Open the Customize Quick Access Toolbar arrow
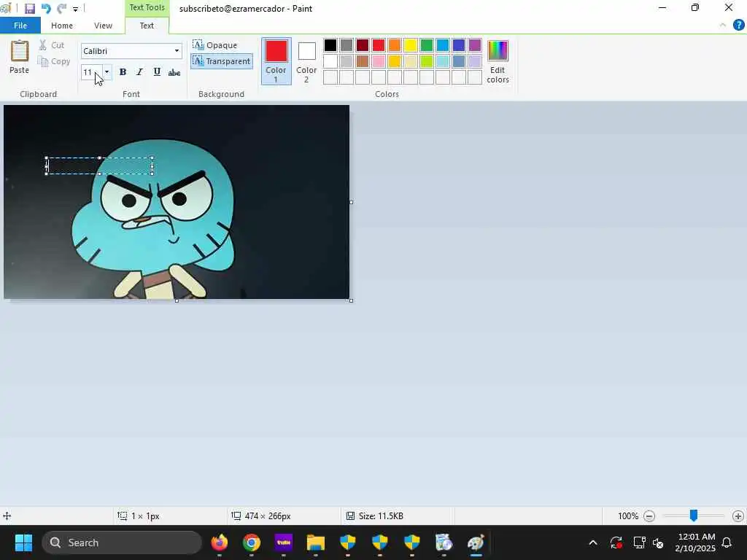 pos(75,9)
